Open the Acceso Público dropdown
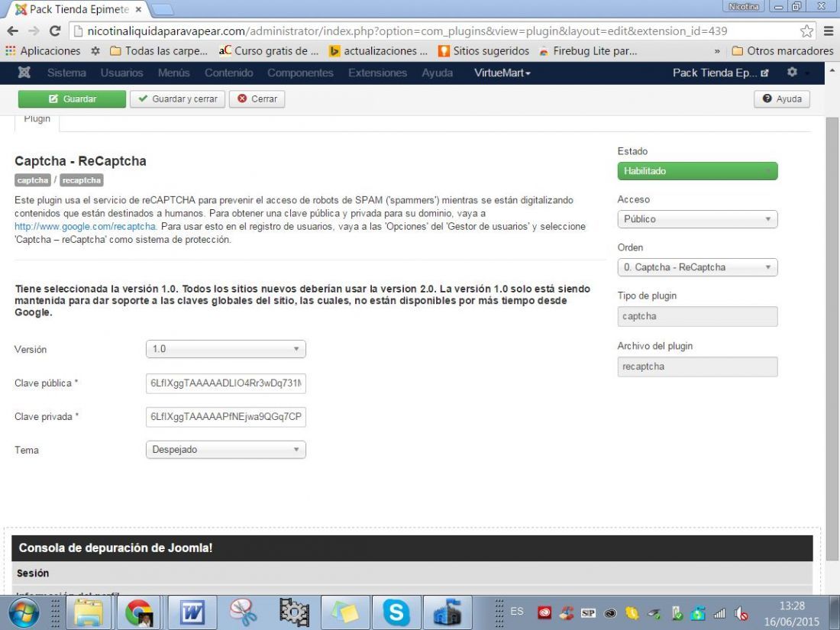The image size is (840, 630). pyautogui.click(x=697, y=219)
